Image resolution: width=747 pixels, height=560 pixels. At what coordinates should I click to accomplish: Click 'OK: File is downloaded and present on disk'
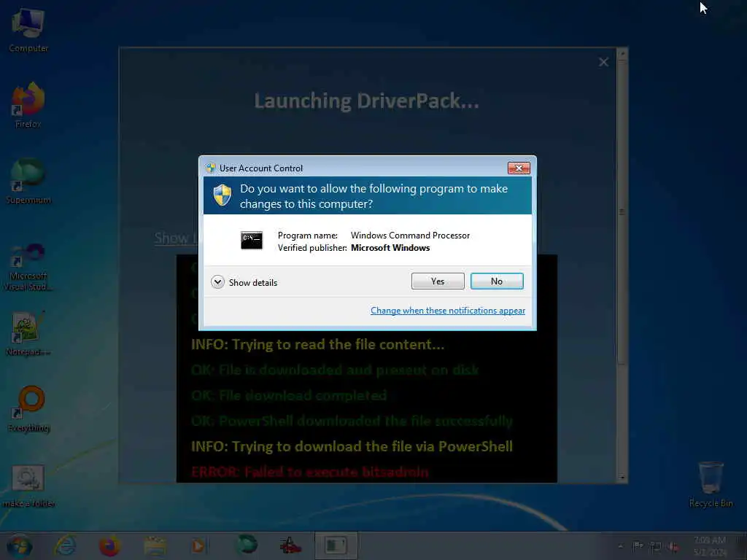[335, 370]
